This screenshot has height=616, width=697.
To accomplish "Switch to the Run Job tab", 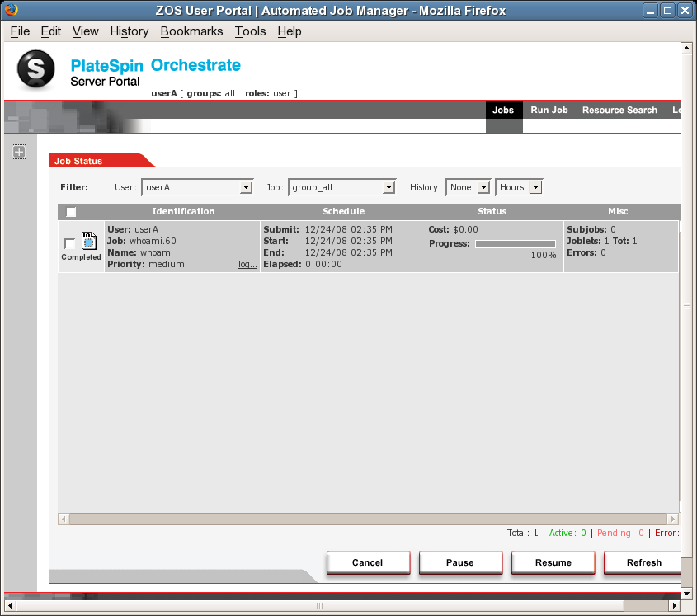I will click(x=549, y=111).
